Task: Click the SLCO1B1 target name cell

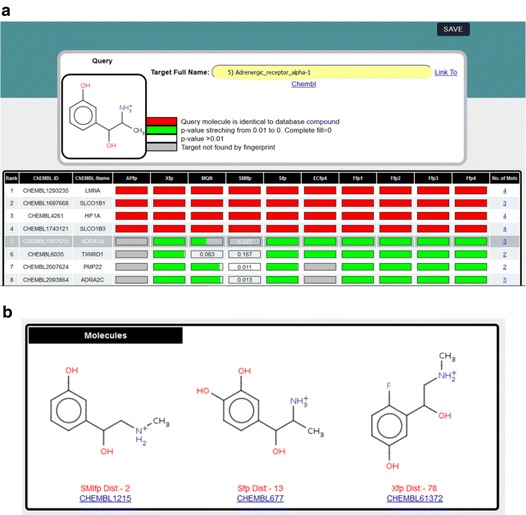Action: coord(92,203)
